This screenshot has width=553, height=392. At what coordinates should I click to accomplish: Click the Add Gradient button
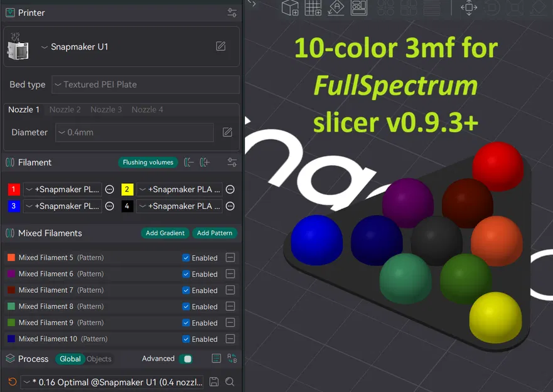point(165,233)
